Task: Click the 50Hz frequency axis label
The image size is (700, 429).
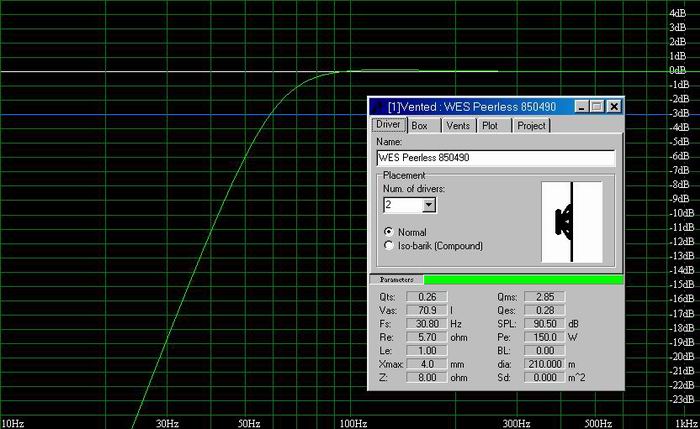Action: (249, 423)
